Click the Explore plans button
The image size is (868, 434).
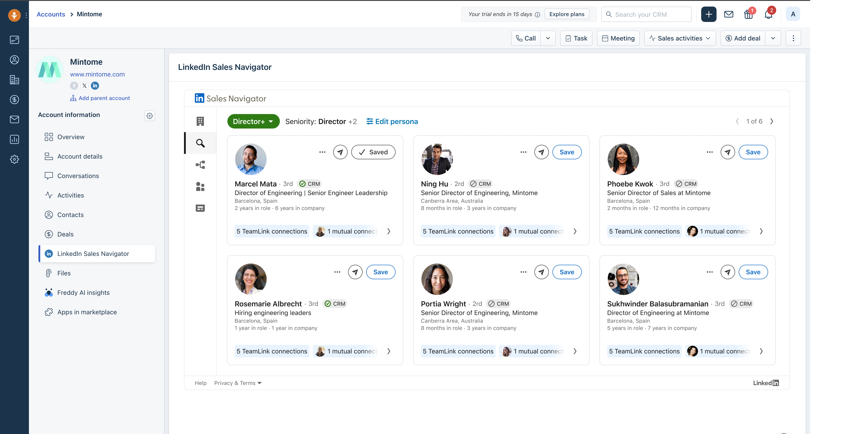(566, 14)
